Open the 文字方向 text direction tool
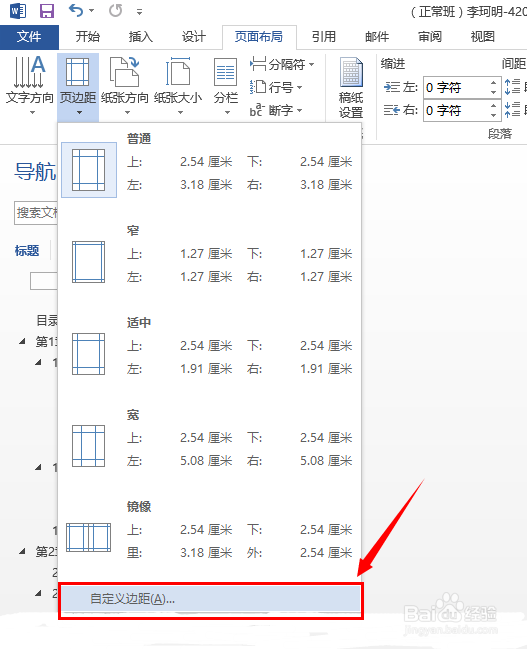The image size is (527, 649). click(30, 86)
